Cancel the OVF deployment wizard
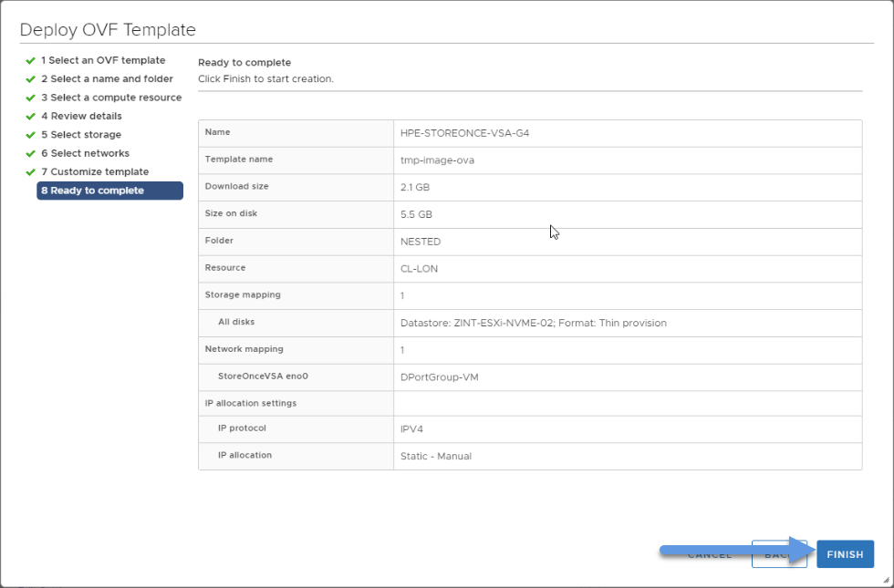 pos(710,554)
